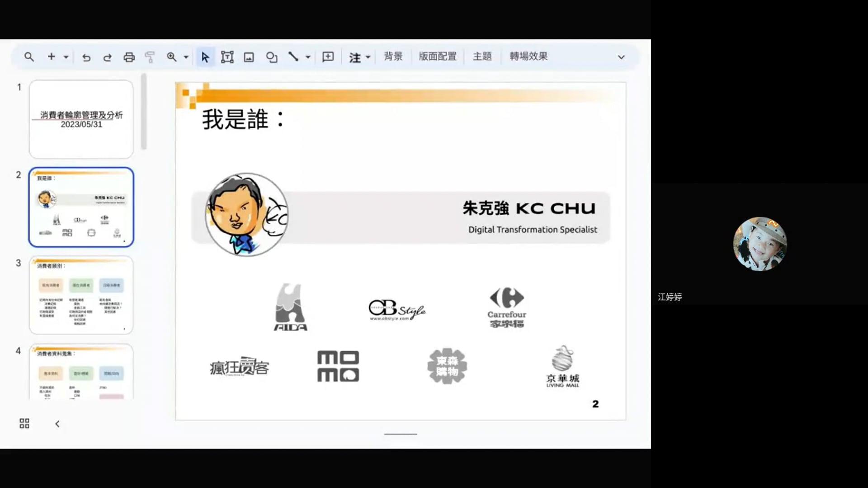Open the 主題 theme option
Screen dimensions: 868x488
pos(482,56)
